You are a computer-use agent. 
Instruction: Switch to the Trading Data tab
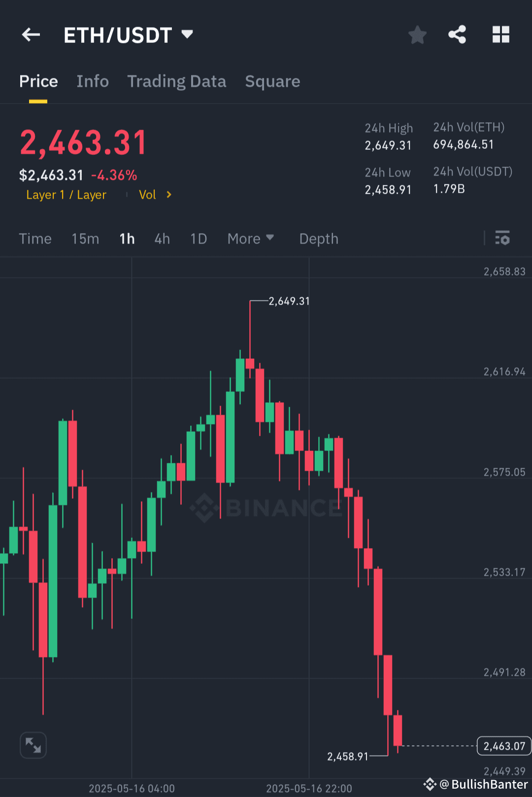(177, 81)
